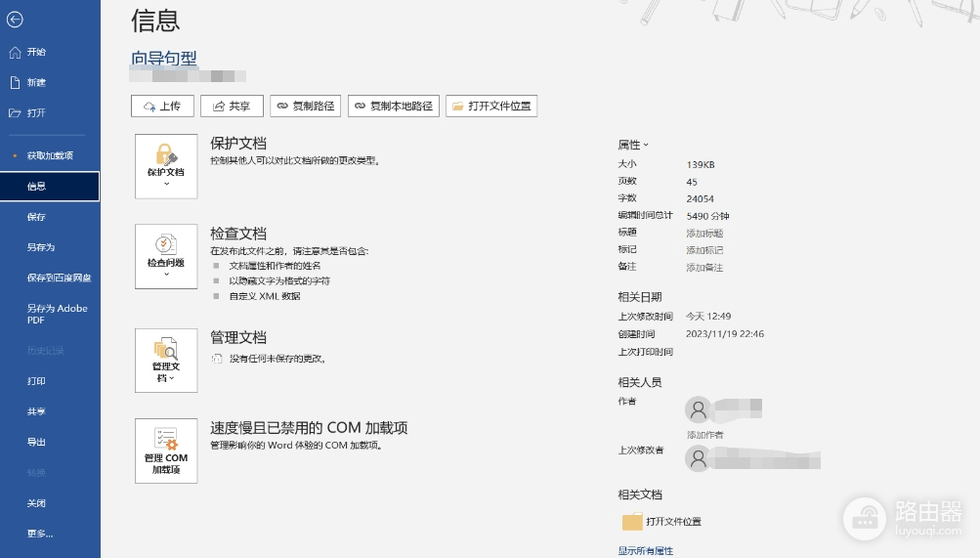The height and width of the screenshot is (558, 980).
Task: Click last modified time 今天 12:49
Action: [x=708, y=317]
